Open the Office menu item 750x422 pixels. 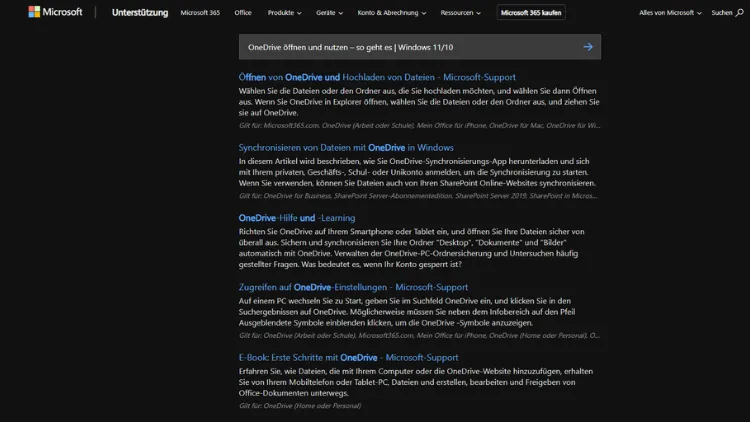click(243, 12)
